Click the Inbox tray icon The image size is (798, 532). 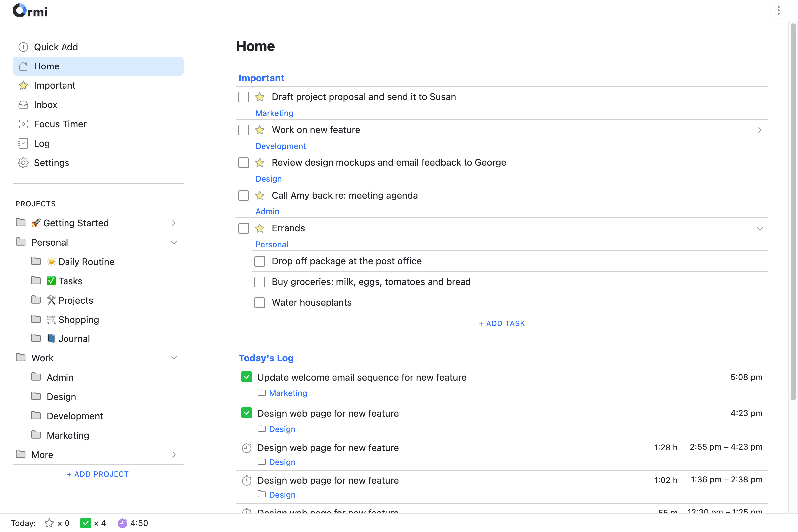click(23, 105)
